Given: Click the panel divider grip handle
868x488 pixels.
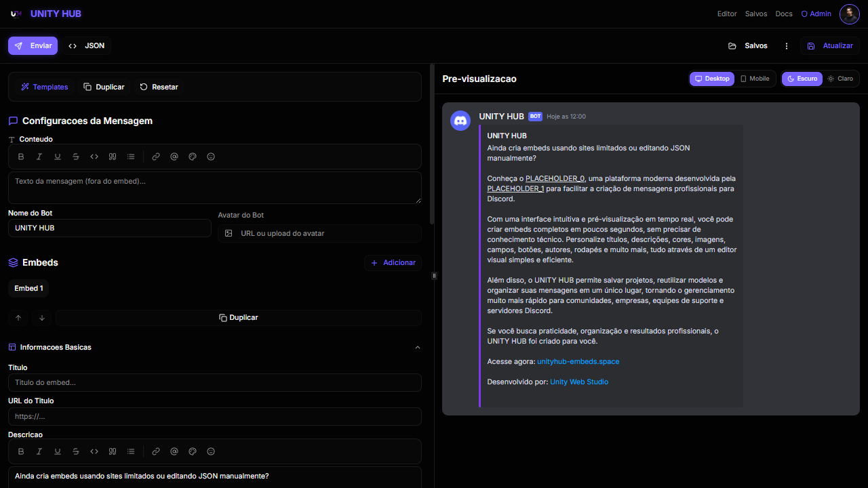Looking at the screenshot, I should click(x=434, y=276).
